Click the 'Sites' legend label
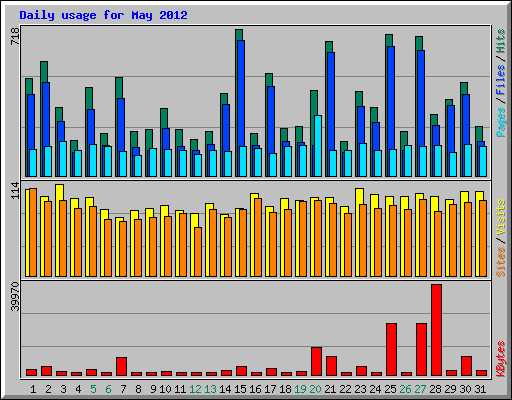512x400 pixels. point(500,262)
